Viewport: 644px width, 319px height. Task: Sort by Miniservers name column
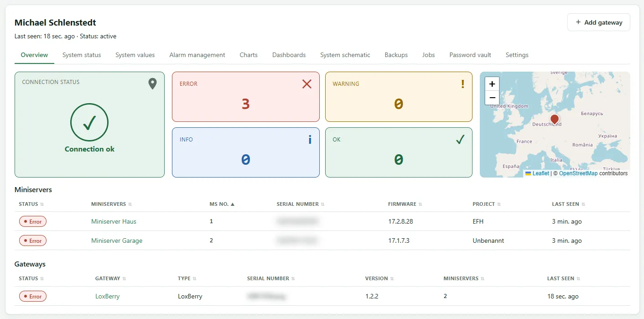pyautogui.click(x=111, y=204)
